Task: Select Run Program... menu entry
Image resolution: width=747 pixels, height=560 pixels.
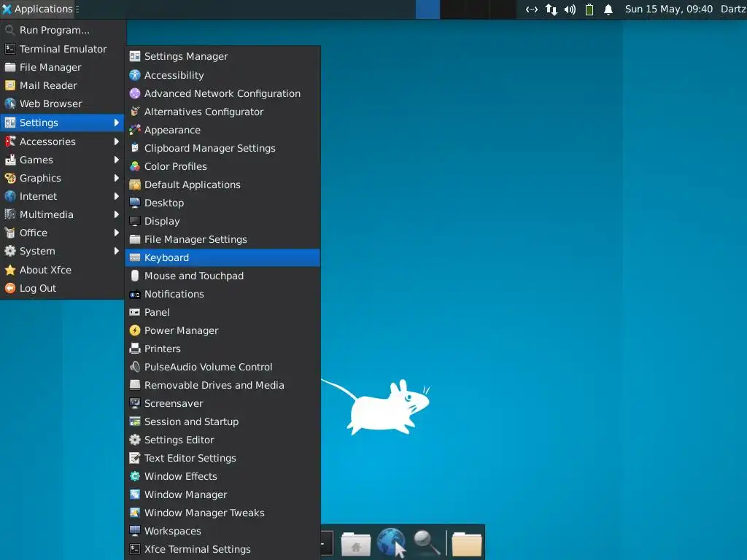Action: 62,30
